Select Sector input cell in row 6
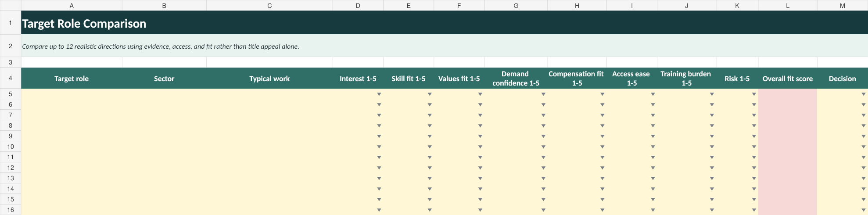Viewport: 868px width, 215px height. pos(164,104)
